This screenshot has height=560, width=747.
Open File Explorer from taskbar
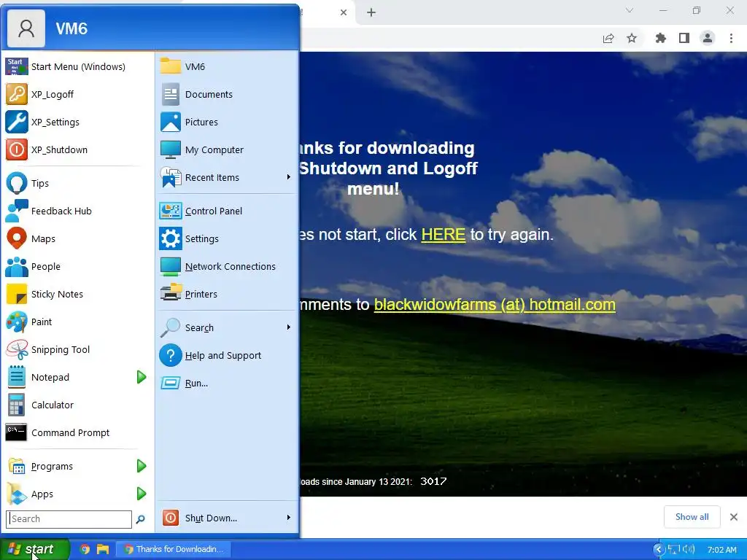pos(102,549)
